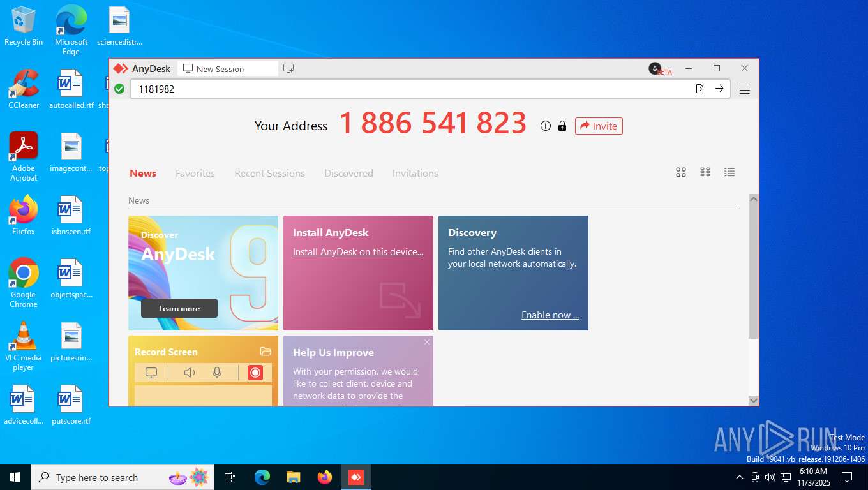Dismiss the Help Us Improve card
Image resolution: width=868 pixels, height=490 pixels.
(x=427, y=343)
